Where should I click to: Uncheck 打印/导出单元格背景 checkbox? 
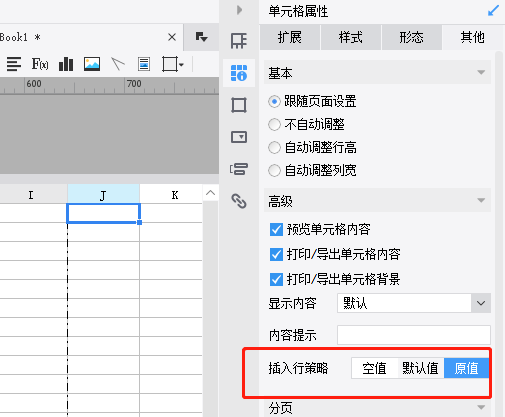[x=276, y=279]
